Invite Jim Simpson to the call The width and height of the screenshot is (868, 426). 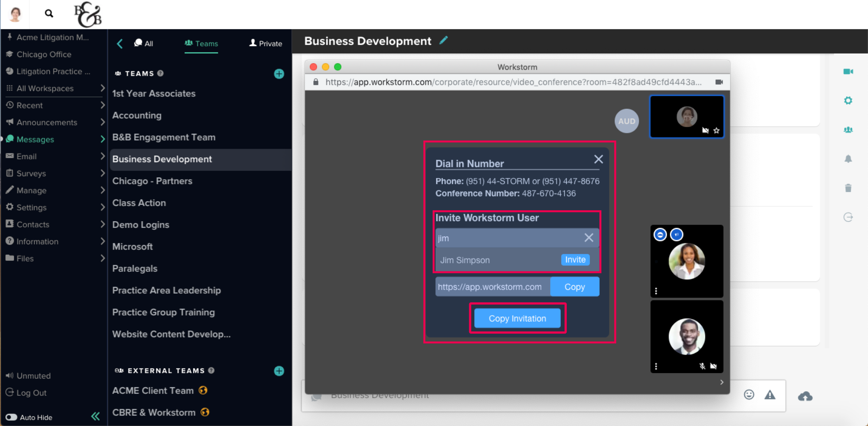pos(575,259)
